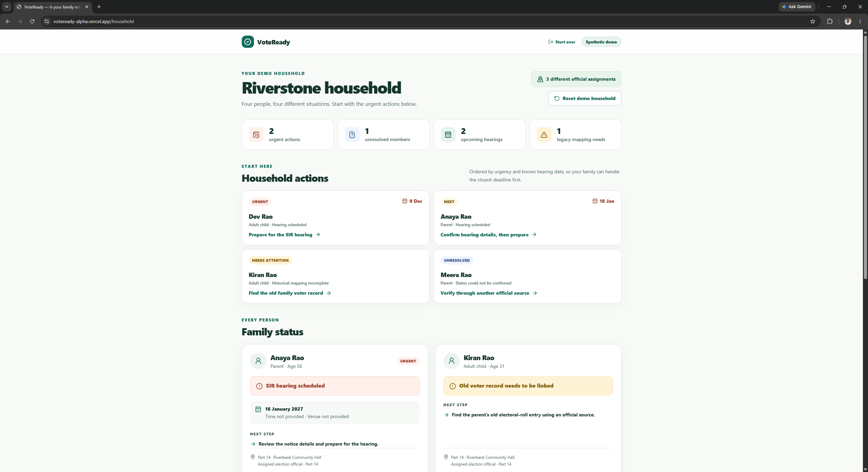Click the 18 Jan calendar icon
The image size is (868, 472).
[595, 201]
